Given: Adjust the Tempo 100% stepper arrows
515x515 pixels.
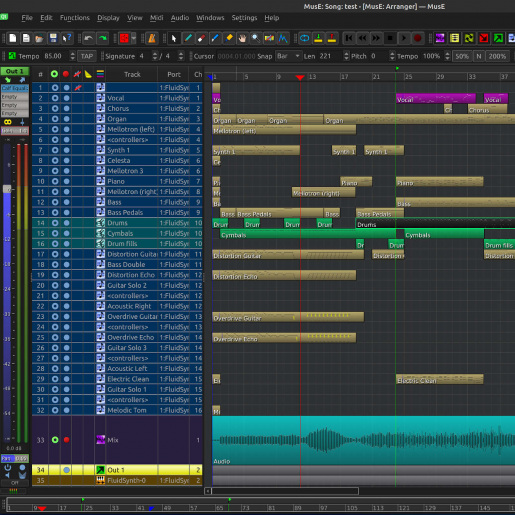Looking at the screenshot, I should (x=447, y=56).
